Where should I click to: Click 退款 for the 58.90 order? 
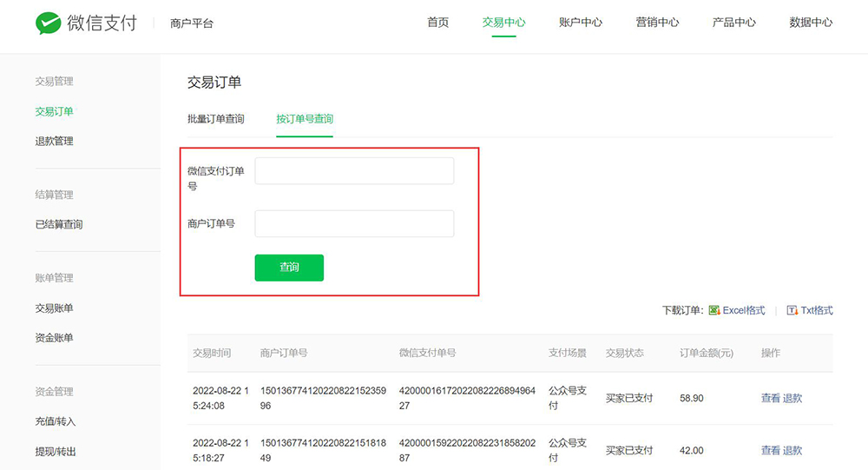[792, 398]
